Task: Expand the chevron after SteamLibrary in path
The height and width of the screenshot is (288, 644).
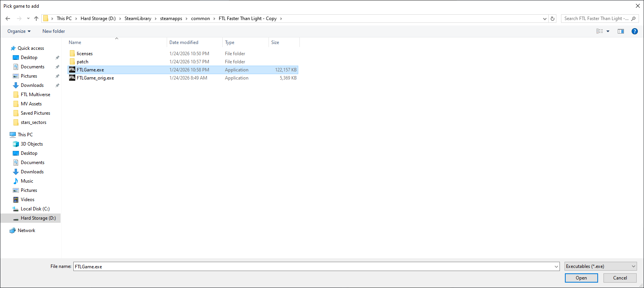Action: tap(156, 19)
